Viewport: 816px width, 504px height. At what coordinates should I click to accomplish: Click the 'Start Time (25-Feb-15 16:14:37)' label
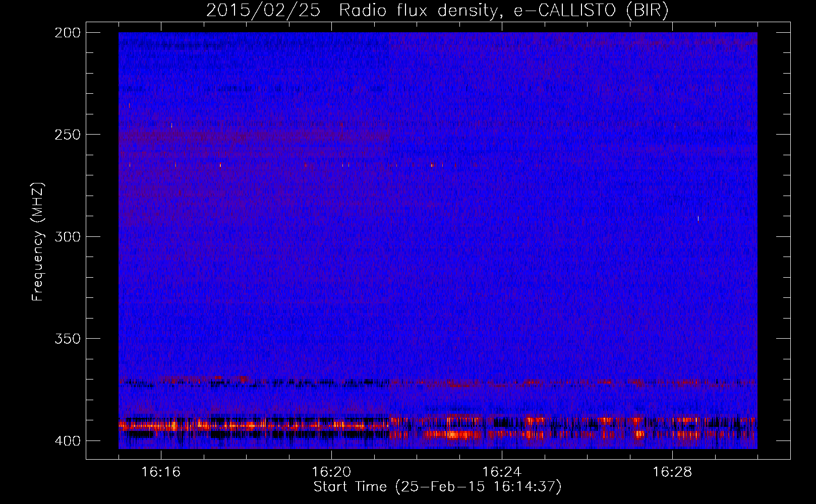point(437,487)
